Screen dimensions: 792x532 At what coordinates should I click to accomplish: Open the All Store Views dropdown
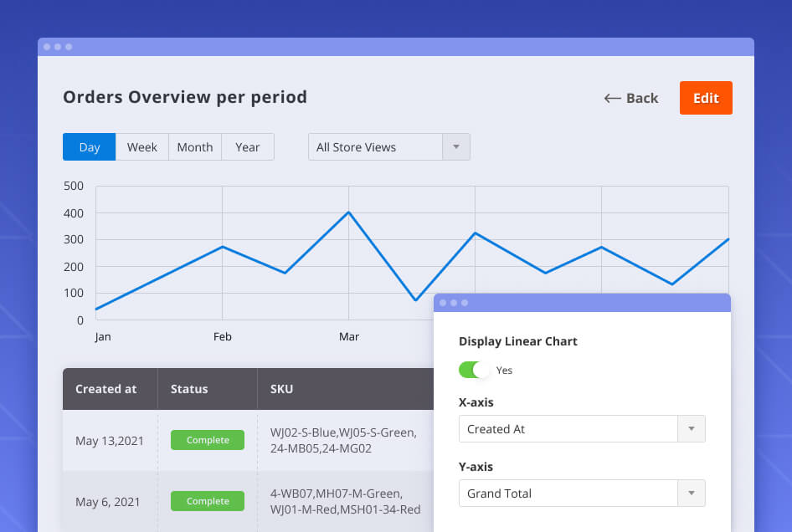coord(375,147)
